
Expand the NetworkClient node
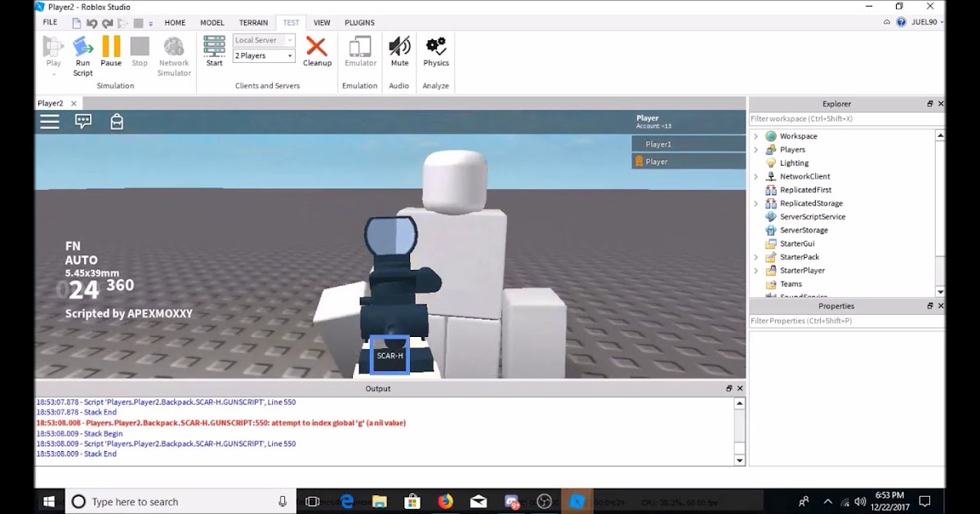pos(755,176)
